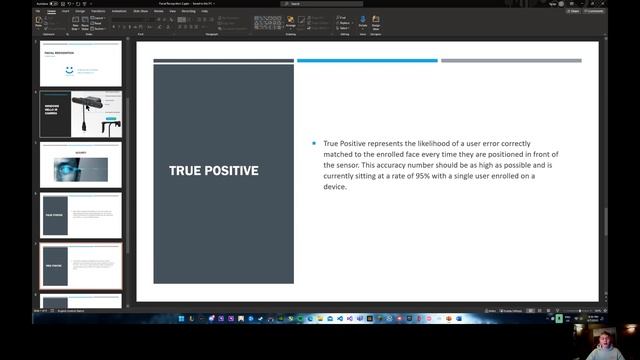640x360 pixels.
Task: Select the highlighted True Positive slide thumbnail
Action: [81, 266]
